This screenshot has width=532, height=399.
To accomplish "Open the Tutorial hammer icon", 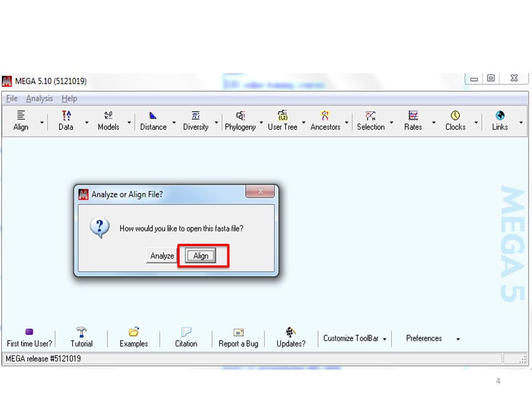I will click(81, 331).
